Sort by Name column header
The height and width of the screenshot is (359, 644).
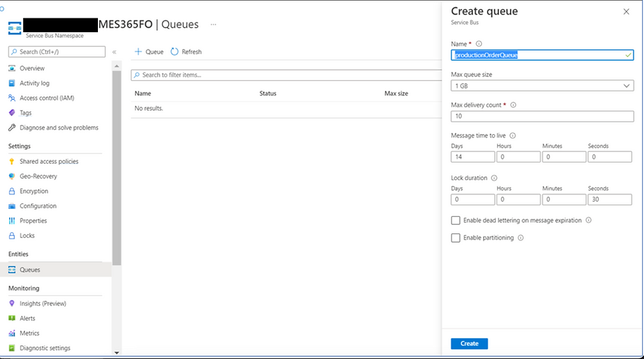[143, 93]
